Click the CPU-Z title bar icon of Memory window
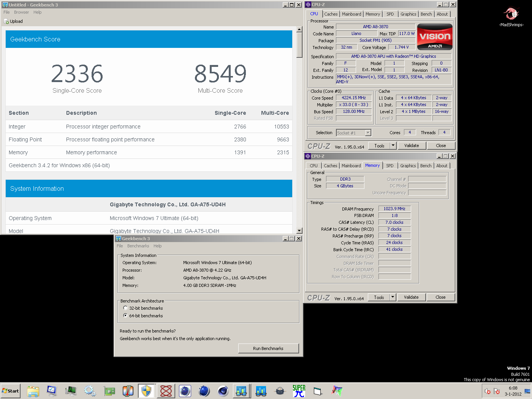 point(308,156)
